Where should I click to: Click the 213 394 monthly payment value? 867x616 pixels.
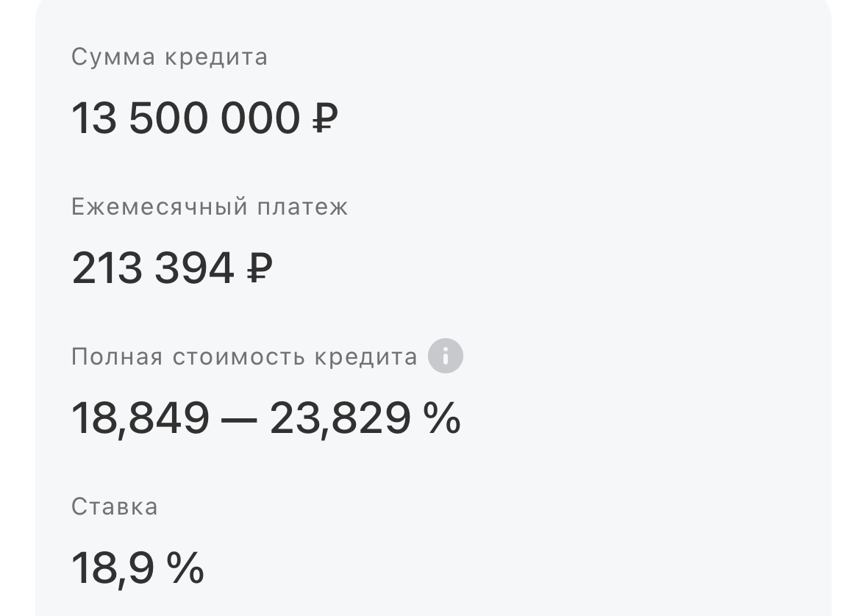[x=153, y=268]
